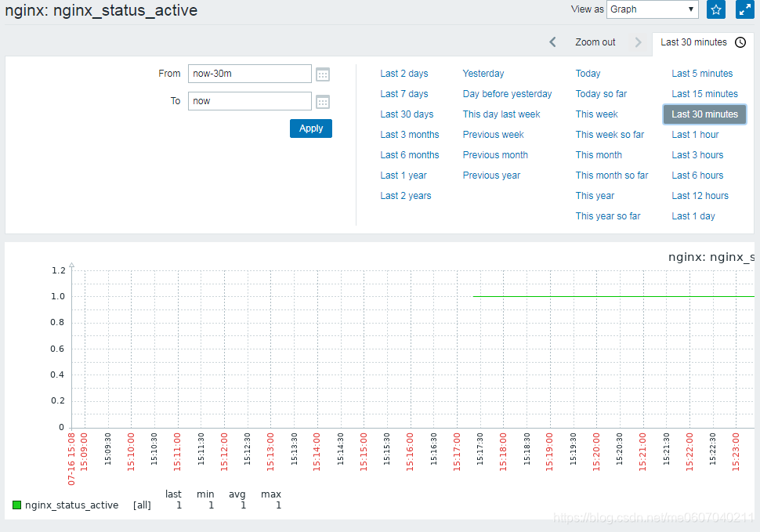Click the 15:23:00 time axis label
The width and height of the screenshot is (760, 532).
pos(736,451)
